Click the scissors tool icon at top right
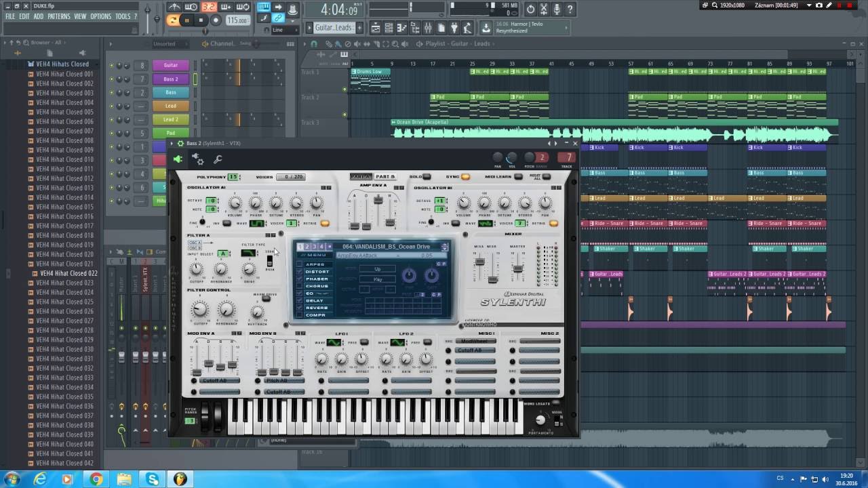Viewport: 868px width, 488px height. coord(544,9)
